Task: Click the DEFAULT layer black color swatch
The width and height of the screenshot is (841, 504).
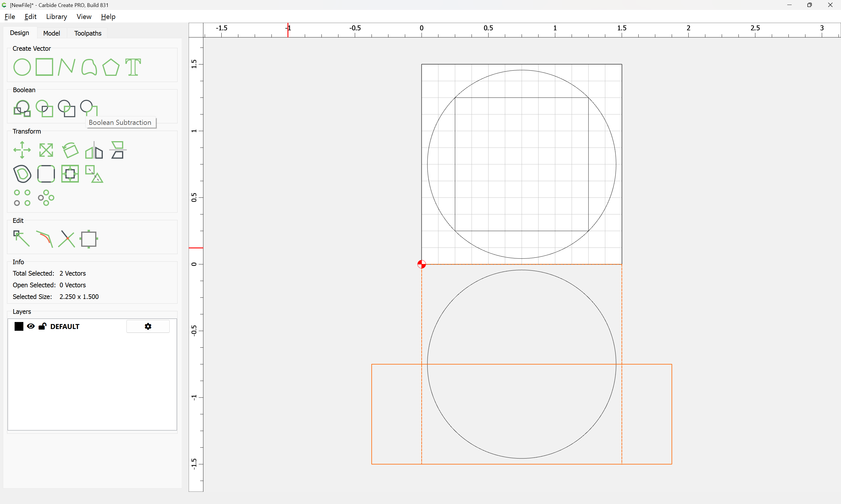Action: point(19,326)
